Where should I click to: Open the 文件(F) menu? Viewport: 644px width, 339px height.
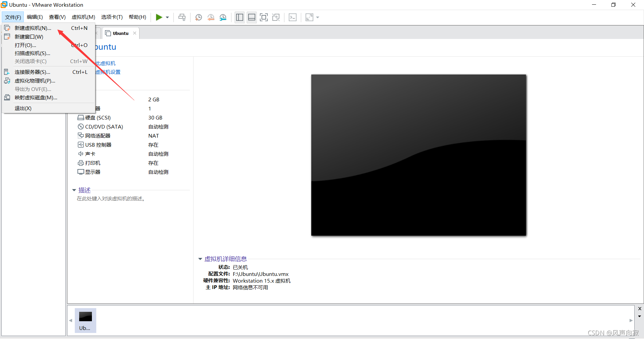[13, 17]
